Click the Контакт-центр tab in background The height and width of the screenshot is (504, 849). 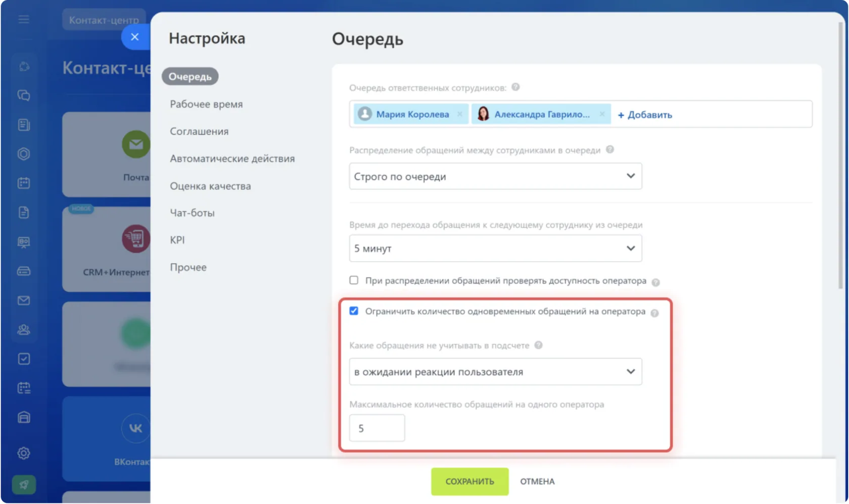104,20
